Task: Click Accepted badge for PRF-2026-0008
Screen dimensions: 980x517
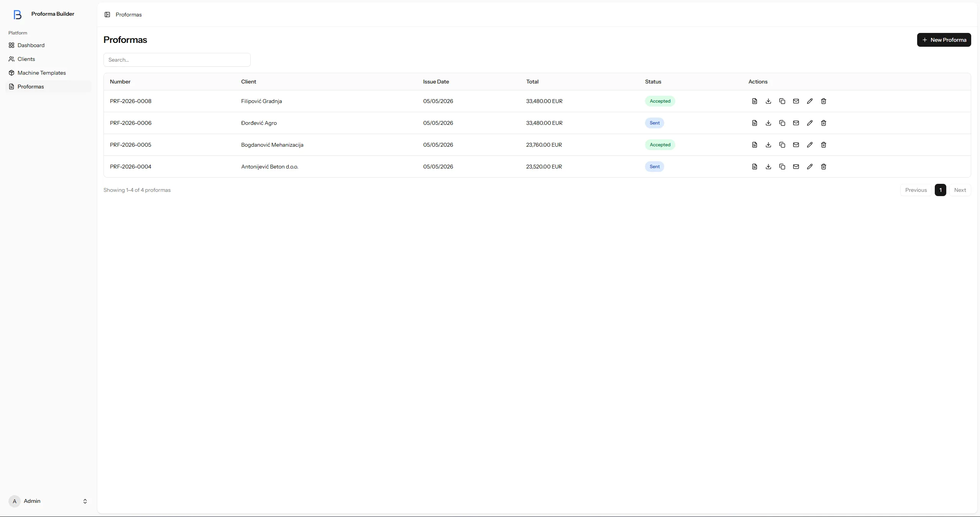Action: pyautogui.click(x=660, y=101)
